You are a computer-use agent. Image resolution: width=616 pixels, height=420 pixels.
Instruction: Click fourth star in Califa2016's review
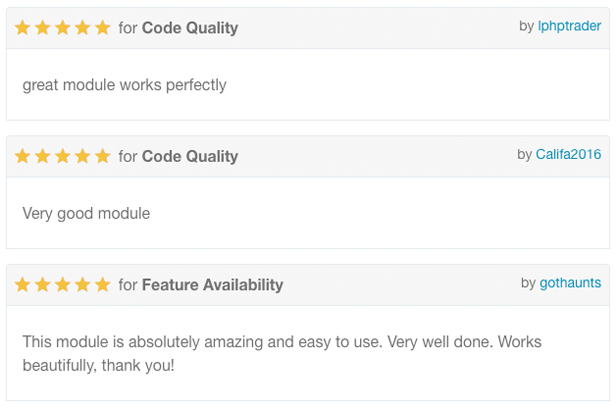pyautogui.click(x=82, y=156)
